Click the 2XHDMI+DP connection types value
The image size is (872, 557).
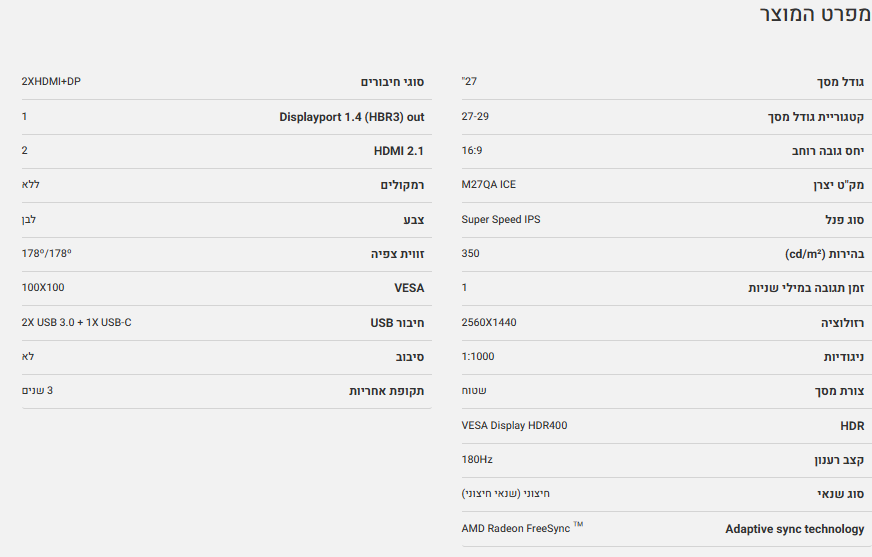tap(51, 81)
